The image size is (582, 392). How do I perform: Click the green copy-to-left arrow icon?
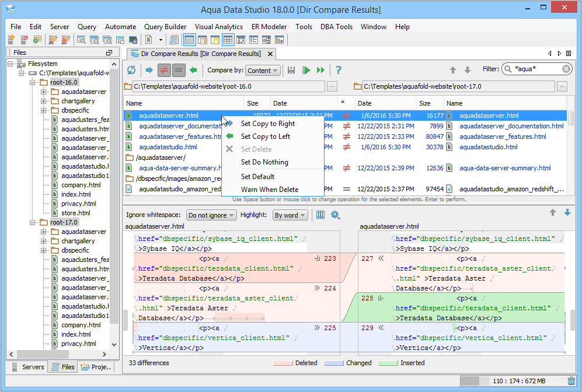[x=193, y=70]
